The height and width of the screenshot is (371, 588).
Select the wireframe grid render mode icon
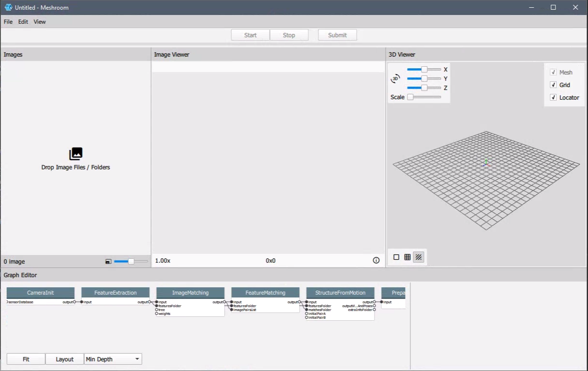407,257
